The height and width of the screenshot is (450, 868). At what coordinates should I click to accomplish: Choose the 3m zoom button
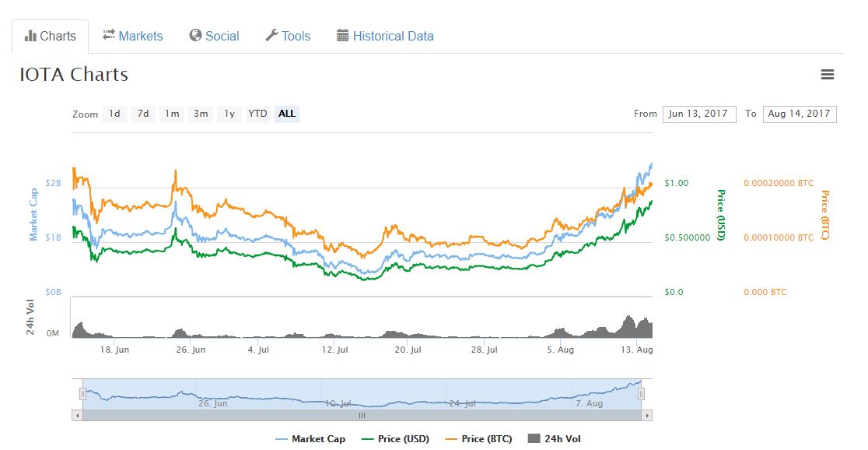(x=201, y=114)
